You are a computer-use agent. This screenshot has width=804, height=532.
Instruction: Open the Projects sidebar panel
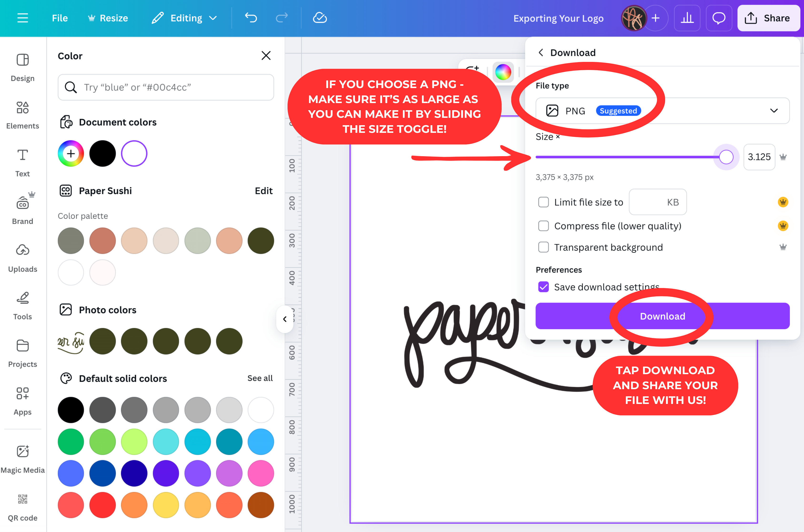(22, 353)
